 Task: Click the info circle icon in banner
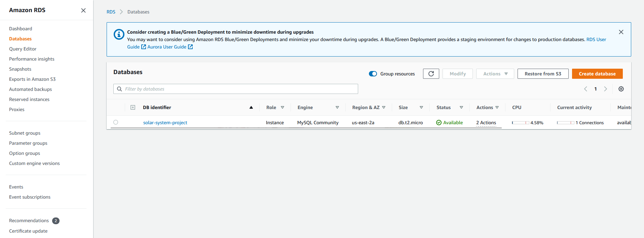(x=119, y=34)
